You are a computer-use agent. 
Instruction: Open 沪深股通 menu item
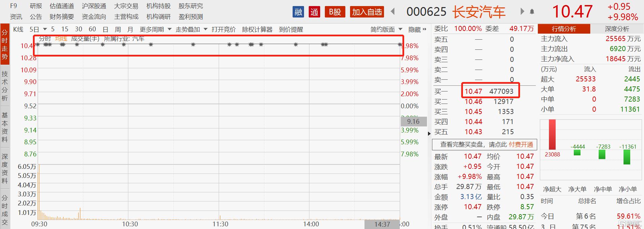click(x=94, y=6)
